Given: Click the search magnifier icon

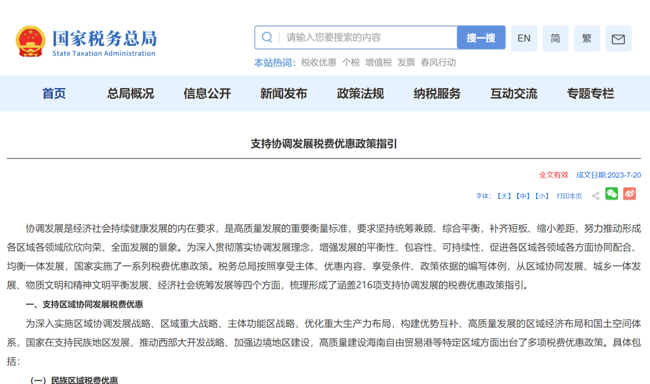Looking at the screenshot, I should (x=267, y=37).
